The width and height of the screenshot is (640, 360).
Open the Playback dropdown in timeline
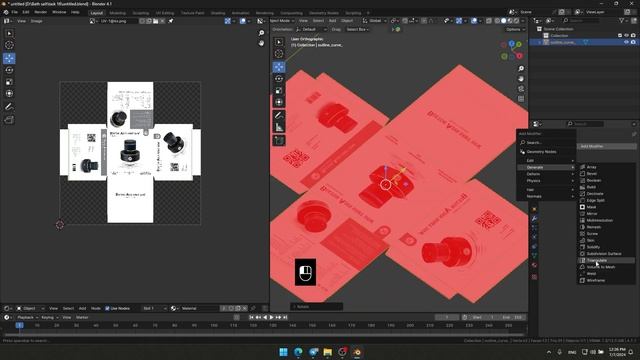(x=28, y=317)
